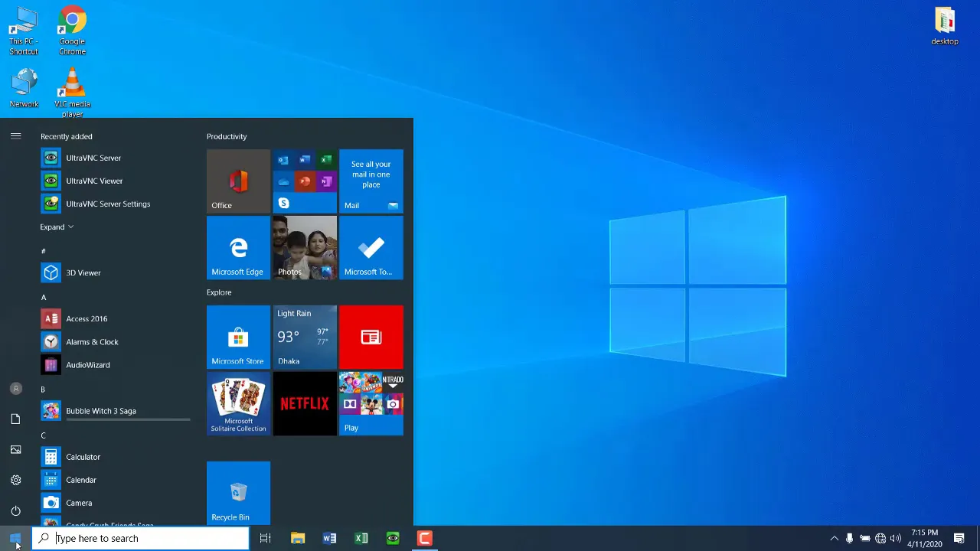Open UltraVNC Server from recently added
The image size is (980, 551).
pyautogui.click(x=115, y=158)
